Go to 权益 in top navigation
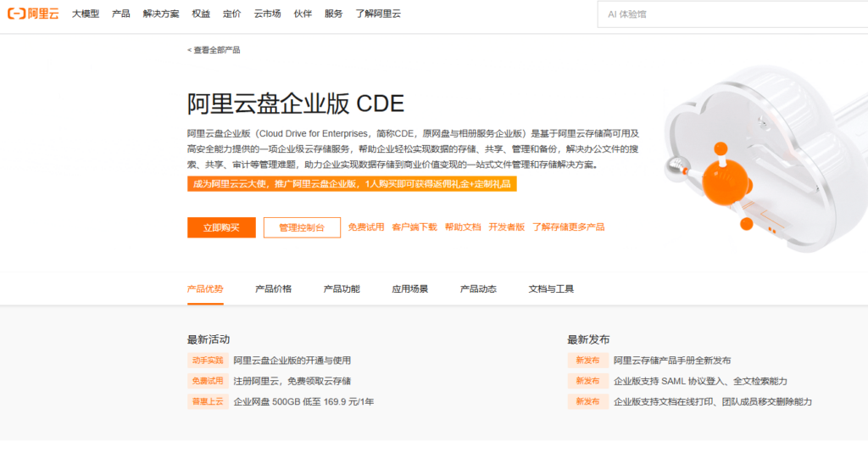The height and width of the screenshot is (459, 868). point(201,14)
